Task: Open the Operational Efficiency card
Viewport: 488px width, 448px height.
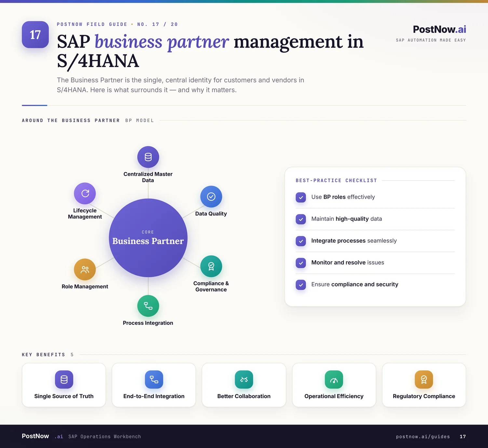Action: 334,385
